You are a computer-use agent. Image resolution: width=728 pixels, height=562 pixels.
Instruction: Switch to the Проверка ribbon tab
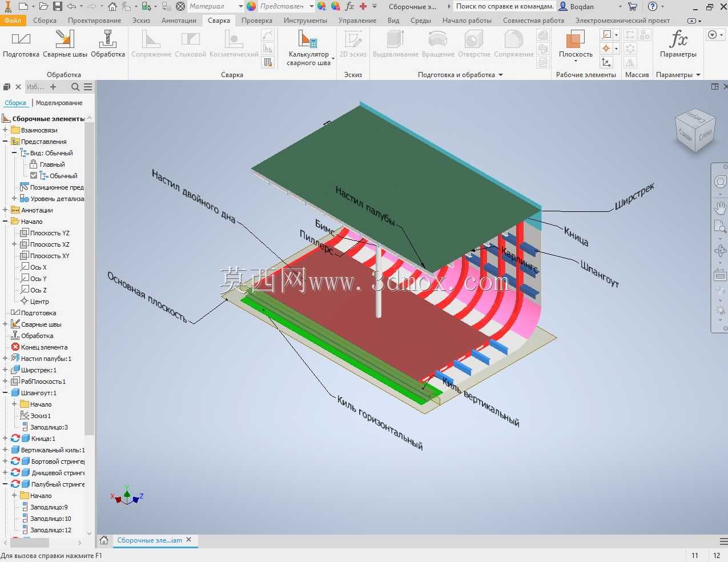[256, 20]
